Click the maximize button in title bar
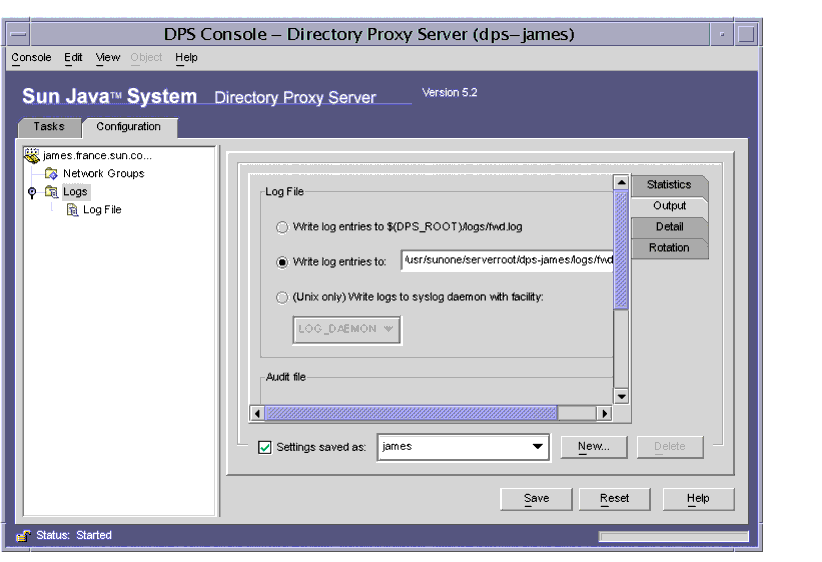Image resolution: width=822 pixels, height=562 pixels. (746, 35)
